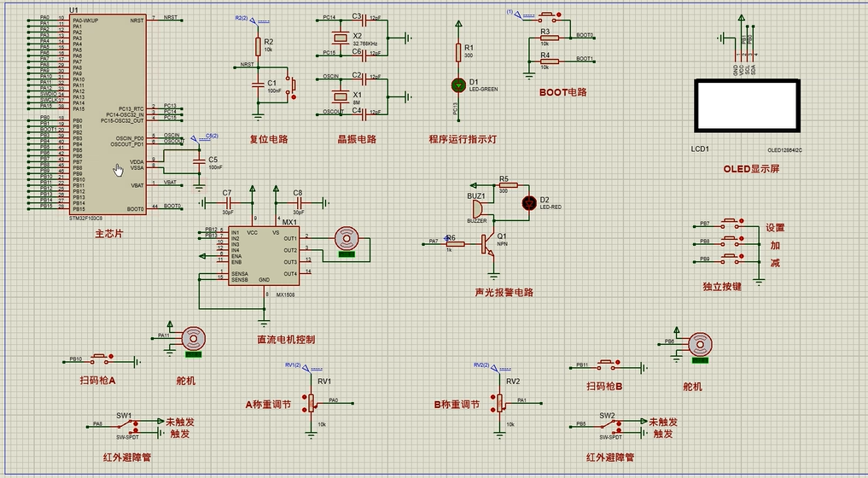Select capacitor C7 30pF

pos(228,204)
